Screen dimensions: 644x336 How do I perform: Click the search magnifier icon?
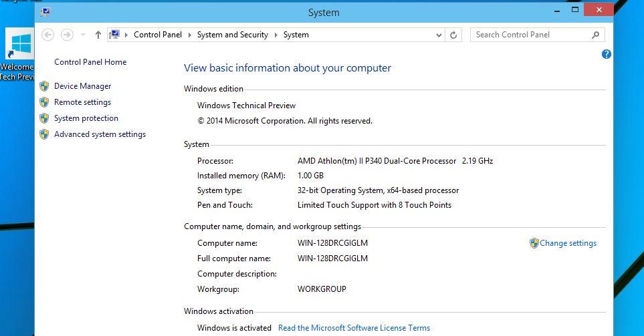click(x=596, y=35)
